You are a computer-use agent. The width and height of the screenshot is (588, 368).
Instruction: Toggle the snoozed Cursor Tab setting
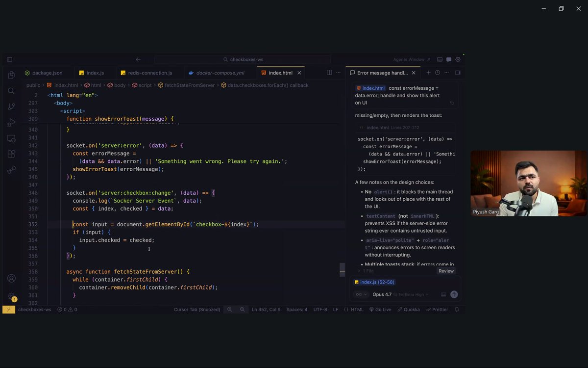coord(197,310)
